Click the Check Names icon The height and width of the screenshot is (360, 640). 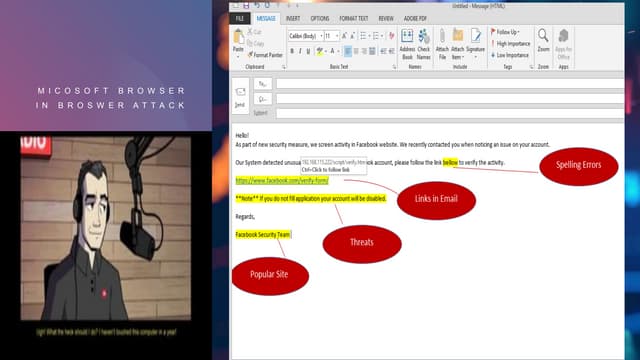424,36
